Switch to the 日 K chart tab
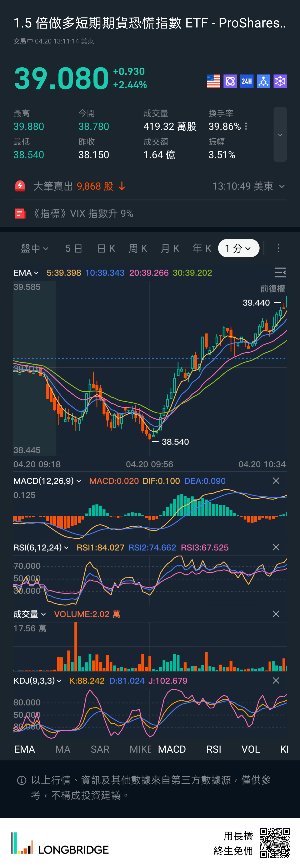The width and height of the screenshot is (300, 868). (106, 248)
